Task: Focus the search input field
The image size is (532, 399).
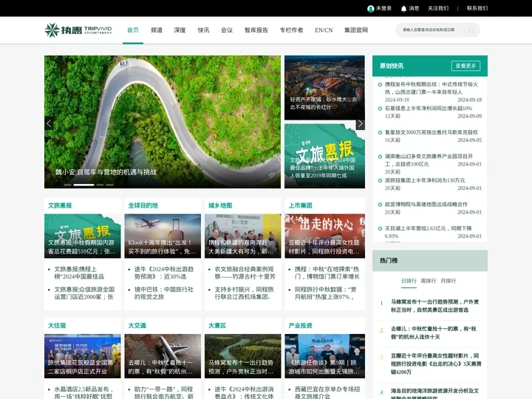Action: click(432, 30)
